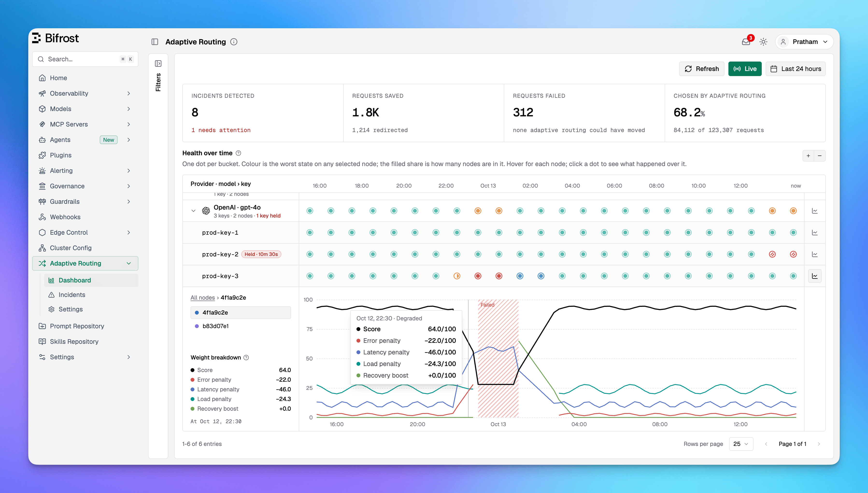Expand the MCP Servers menu
This screenshot has width=868, height=493.
coord(85,124)
